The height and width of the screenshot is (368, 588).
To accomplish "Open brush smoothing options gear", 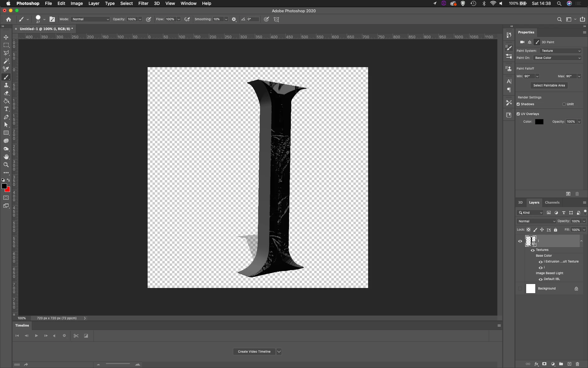I will click(x=234, y=19).
